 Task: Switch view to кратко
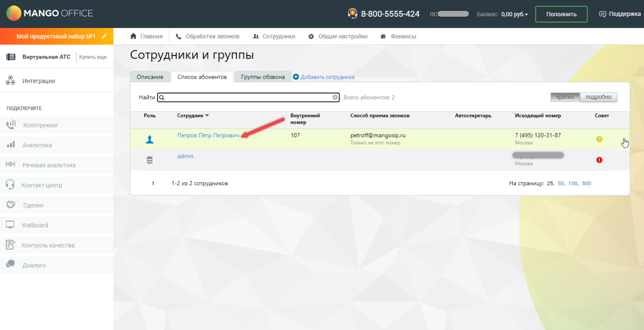pyautogui.click(x=565, y=97)
